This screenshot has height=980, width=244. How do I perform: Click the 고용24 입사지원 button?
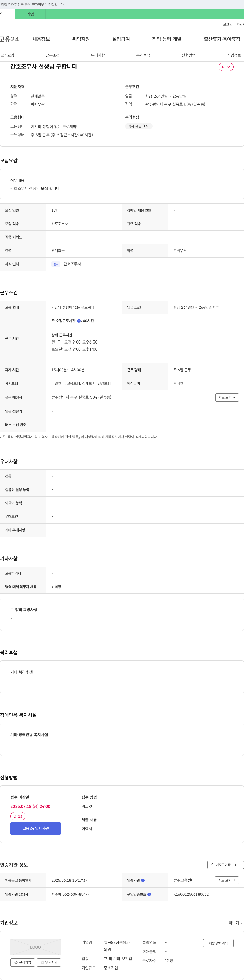(36, 829)
